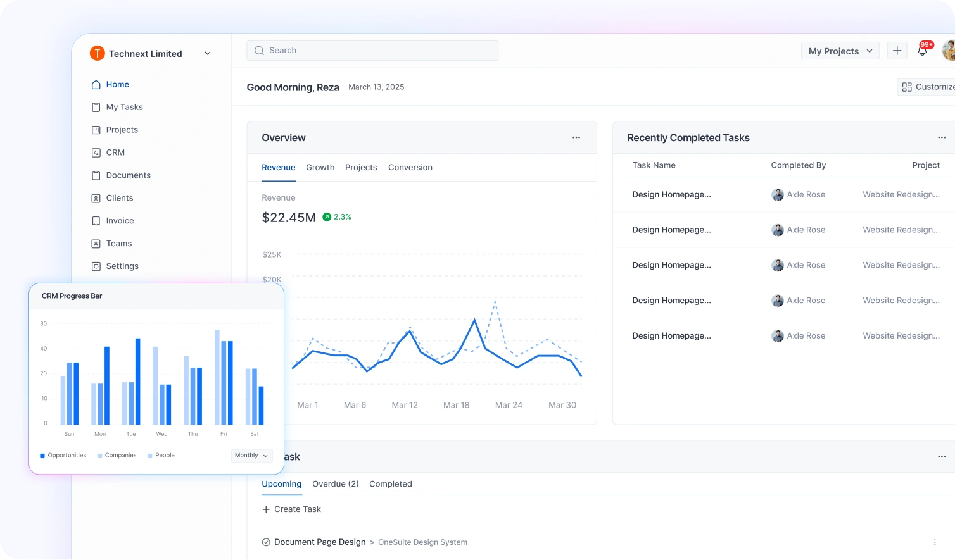Switch to the Projects overview tab
The image size is (955, 560).
[361, 168]
